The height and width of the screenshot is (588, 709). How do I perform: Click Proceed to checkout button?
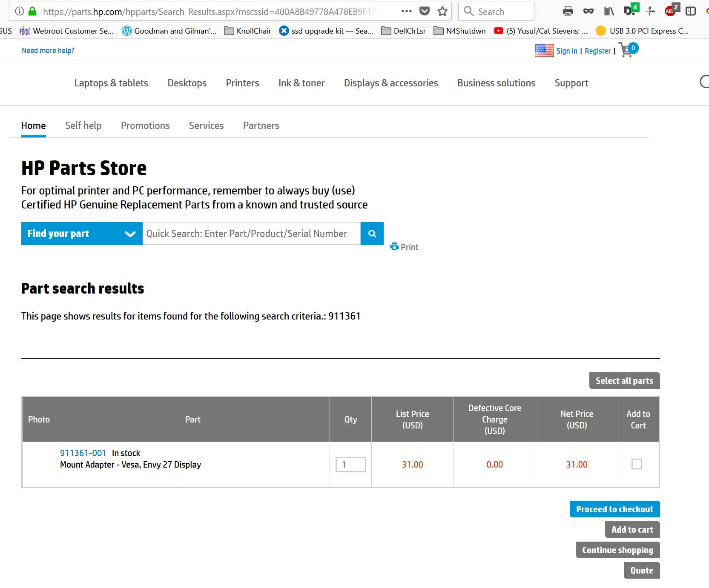614,509
